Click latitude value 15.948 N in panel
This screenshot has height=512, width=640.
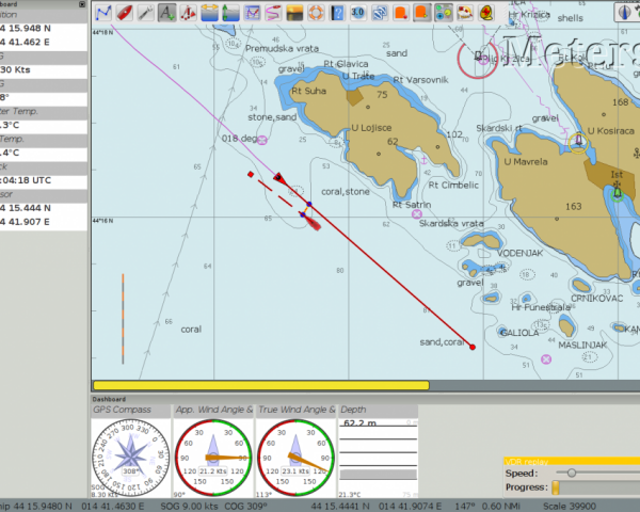click(25, 28)
